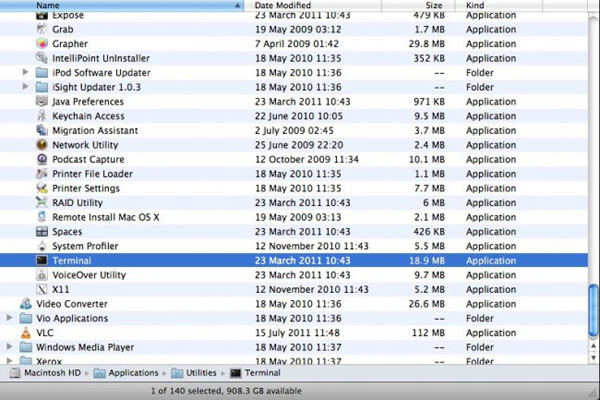The height and width of the screenshot is (400, 600).
Task: Click the Spaces application icon
Action: [x=41, y=232]
